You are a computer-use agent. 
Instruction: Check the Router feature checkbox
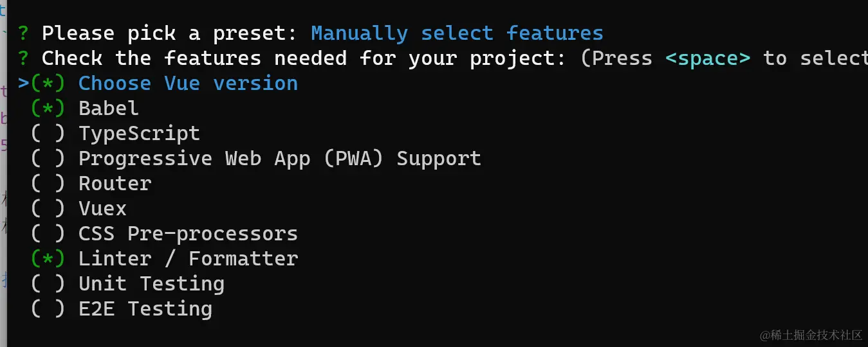pyautogui.click(x=48, y=184)
